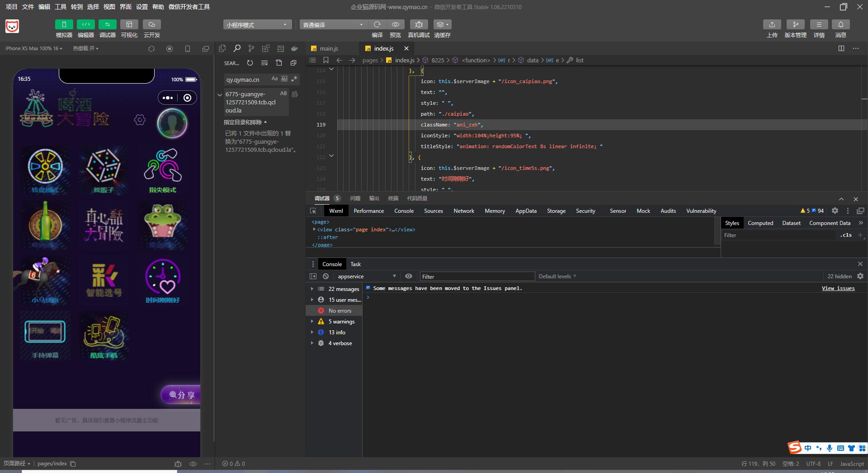Toggle regular expression search option
The width and height of the screenshot is (868, 473).
(x=294, y=79)
